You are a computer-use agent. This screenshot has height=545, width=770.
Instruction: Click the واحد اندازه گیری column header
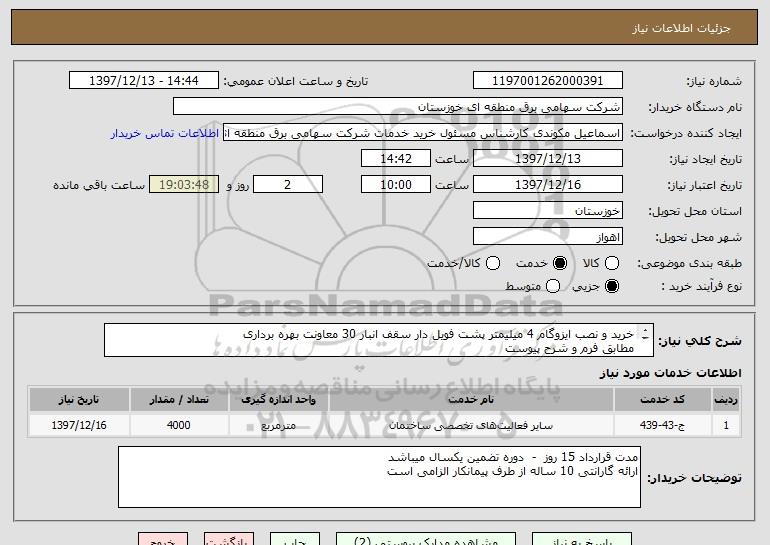click(x=278, y=400)
